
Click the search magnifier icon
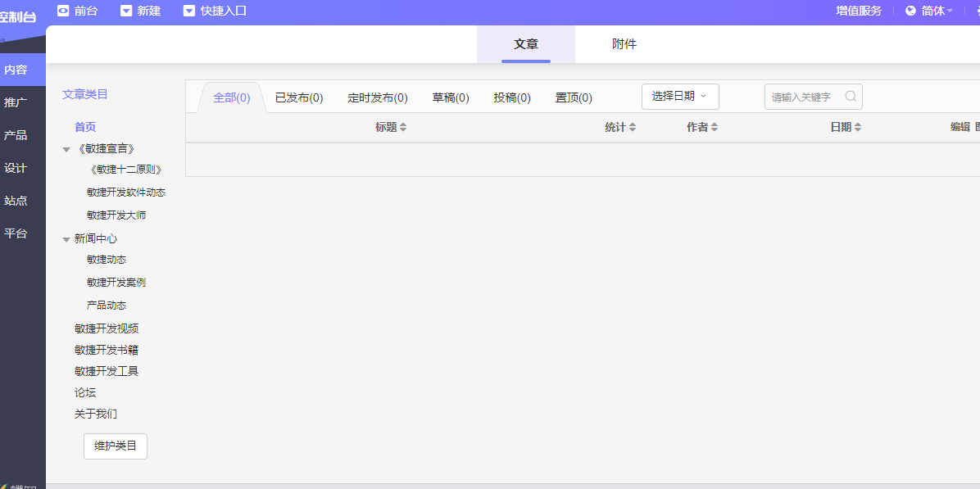[x=851, y=97]
